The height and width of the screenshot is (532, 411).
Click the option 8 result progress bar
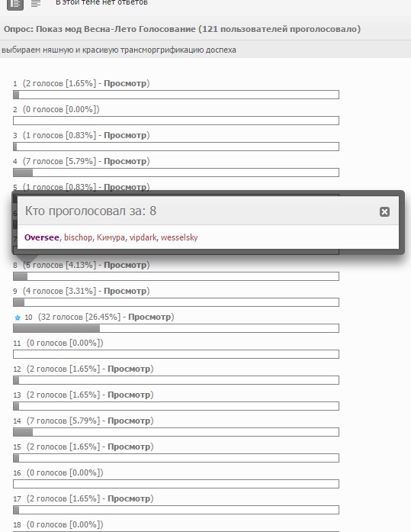point(176,276)
